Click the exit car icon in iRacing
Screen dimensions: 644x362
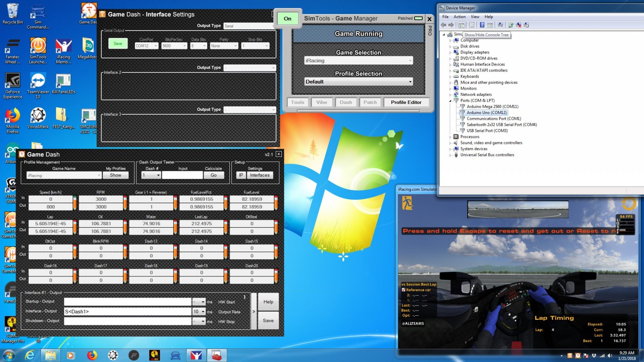pyautogui.click(x=407, y=203)
